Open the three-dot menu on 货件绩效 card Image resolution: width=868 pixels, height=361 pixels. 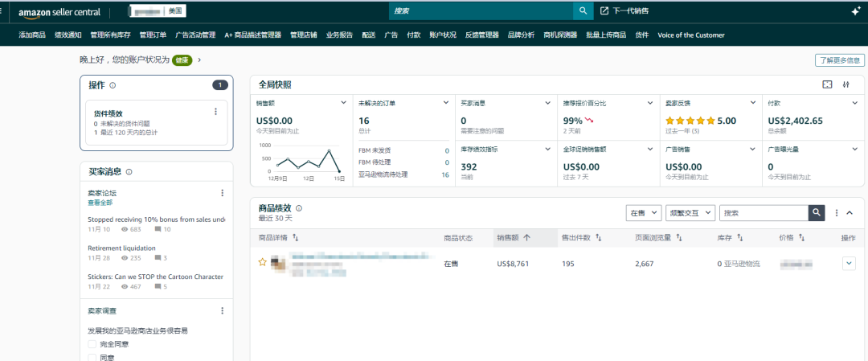click(x=216, y=111)
